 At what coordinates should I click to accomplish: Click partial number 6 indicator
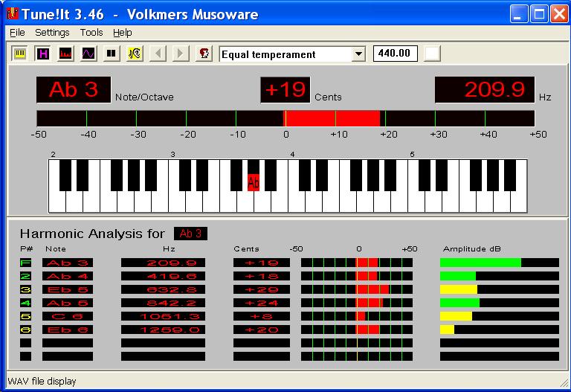point(25,330)
